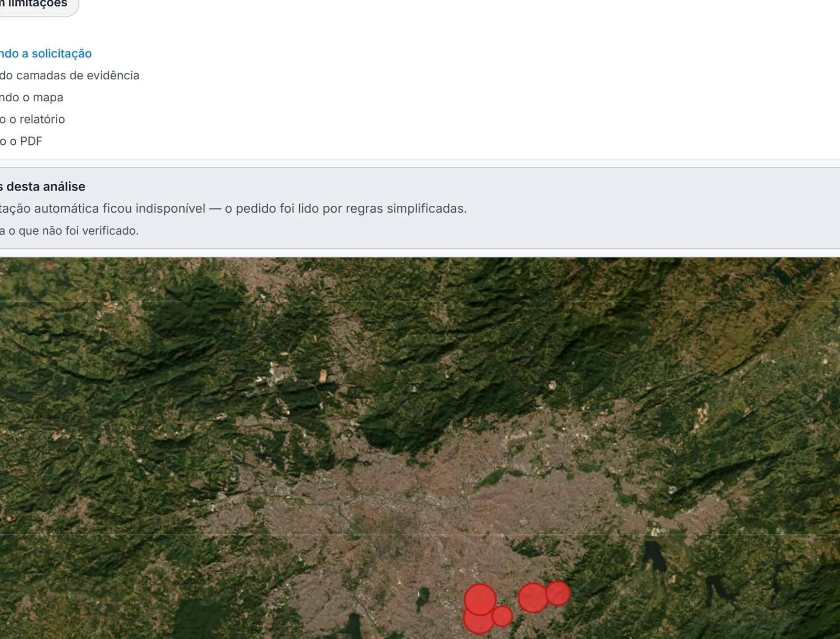Select the step ending in 'o mapa'

(x=31, y=98)
